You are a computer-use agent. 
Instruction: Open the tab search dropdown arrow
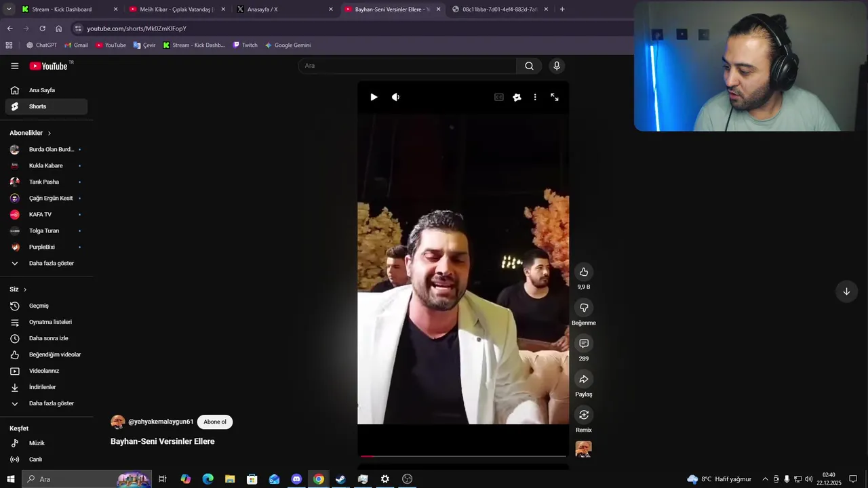tap(9, 9)
